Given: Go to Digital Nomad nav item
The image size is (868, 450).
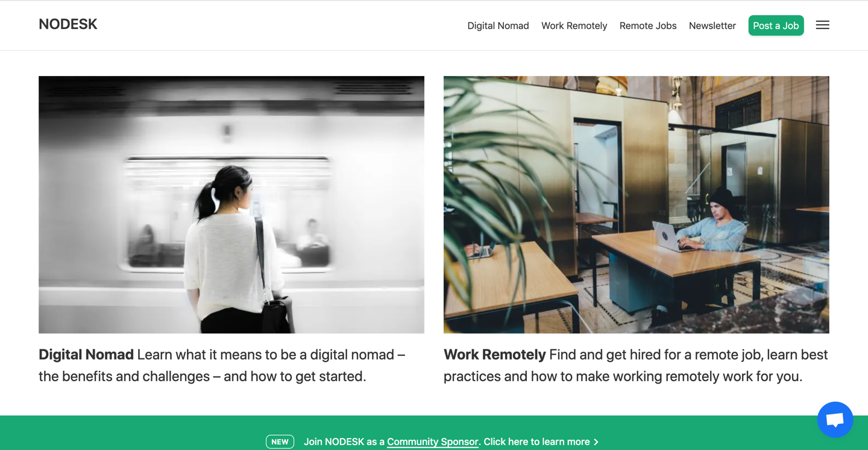Looking at the screenshot, I should pyautogui.click(x=498, y=25).
